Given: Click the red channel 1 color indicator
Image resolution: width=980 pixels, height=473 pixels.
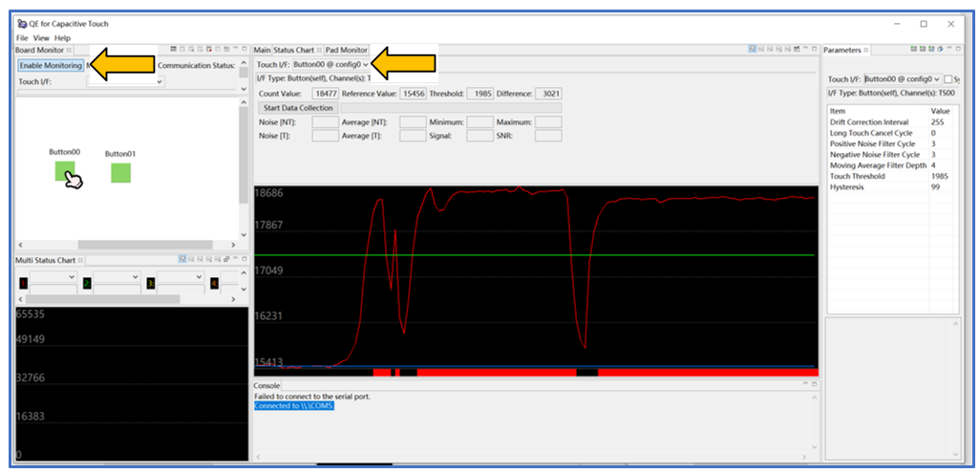Looking at the screenshot, I should click(23, 283).
